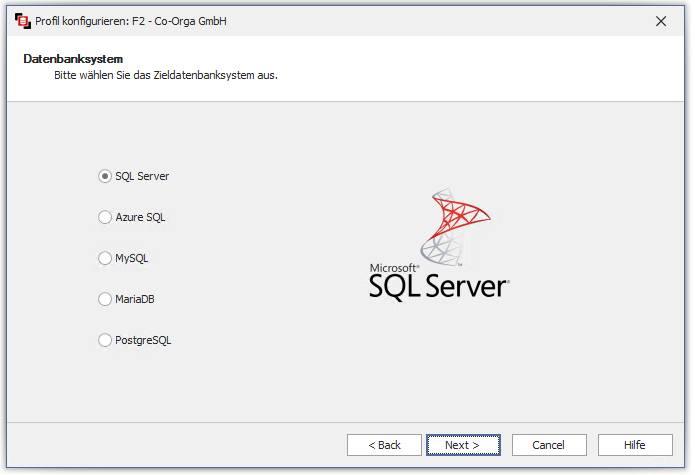Viewport: 695px width, 475px height.
Task: Click the 'MariaDB' label text
Action: coord(135,299)
